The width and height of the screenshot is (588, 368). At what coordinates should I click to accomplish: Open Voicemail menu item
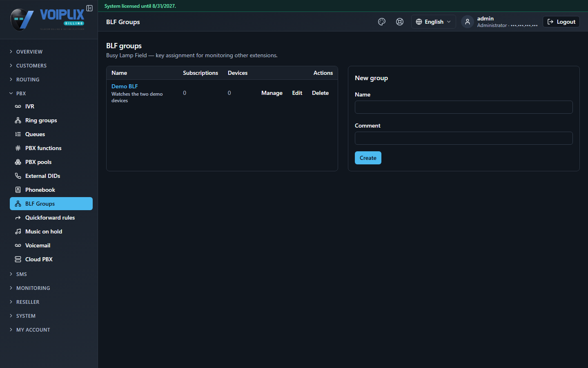[x=51, y=245]
